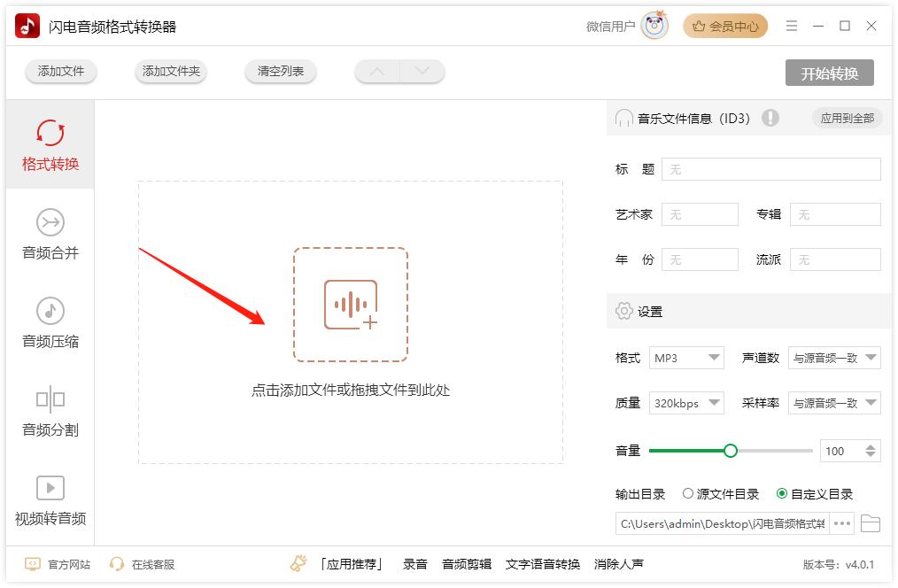This screenshot has height=588, width=898.
Task: Open the 会员中心 membership center
Action: [725, 26]
